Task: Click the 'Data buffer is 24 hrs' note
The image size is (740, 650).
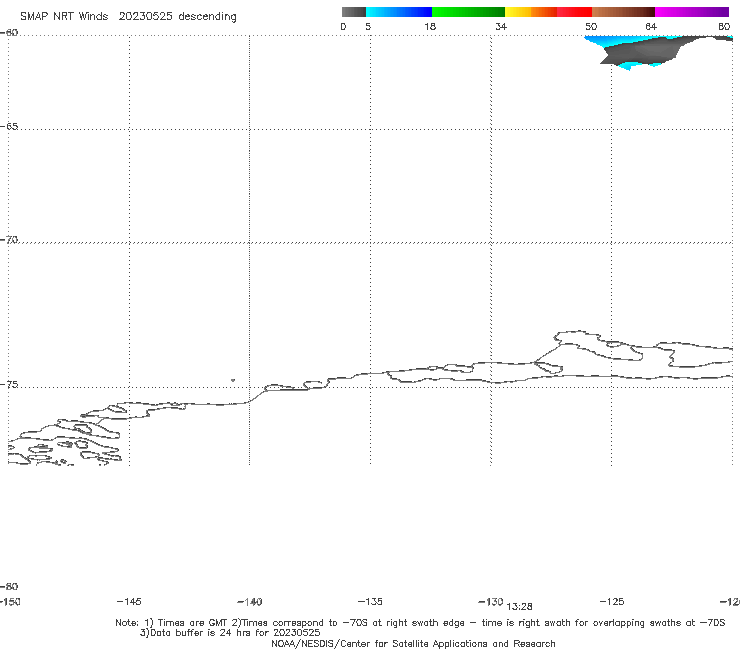Action: tap(230, 633)
